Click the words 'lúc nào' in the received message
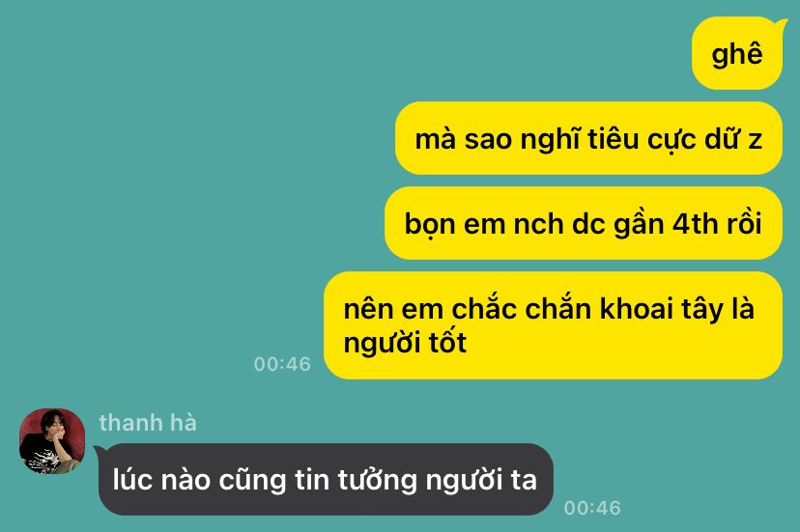This screenshot has width=800, height=532. 160,480
